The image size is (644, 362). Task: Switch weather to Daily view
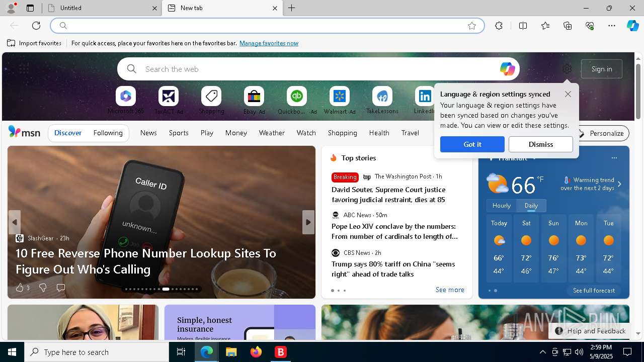pos(531,206)
